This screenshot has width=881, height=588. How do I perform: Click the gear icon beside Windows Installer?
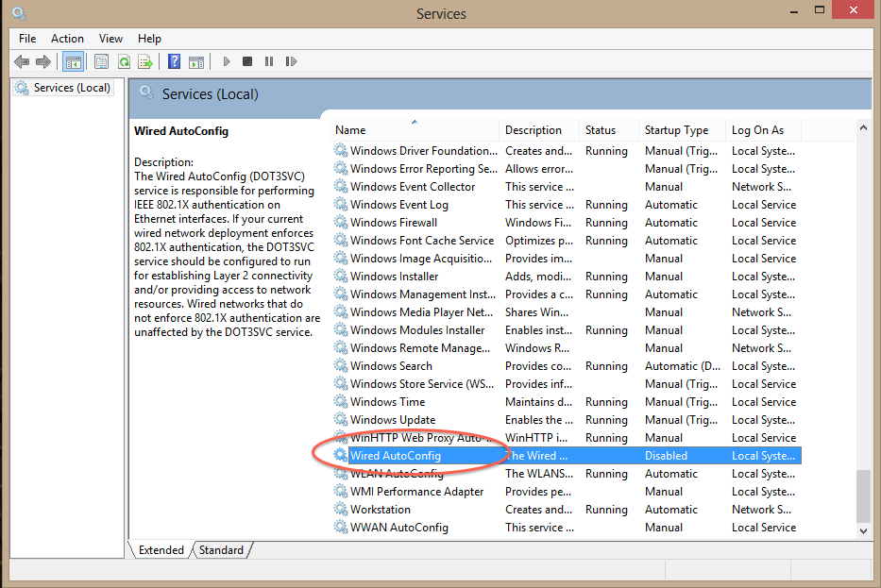tap(341, 276)
